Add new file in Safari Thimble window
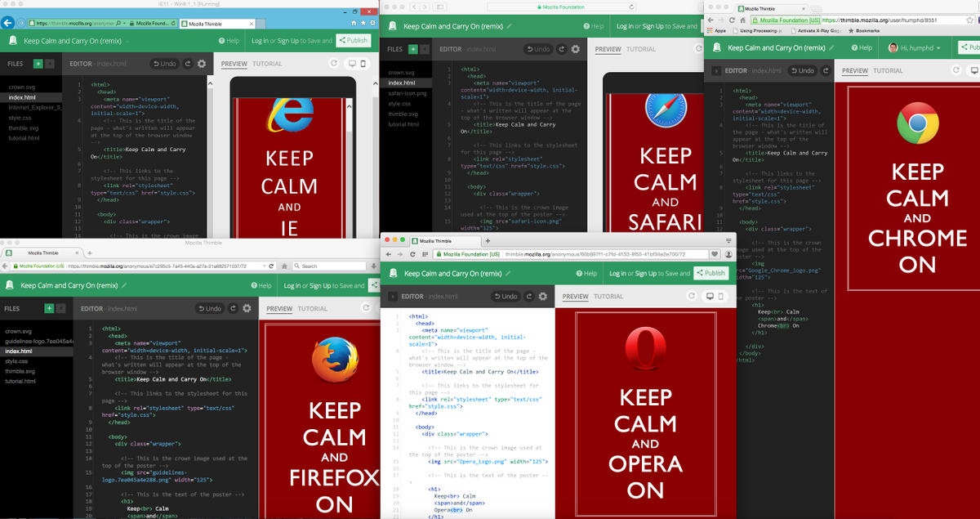980x519 pixels. 412,49
